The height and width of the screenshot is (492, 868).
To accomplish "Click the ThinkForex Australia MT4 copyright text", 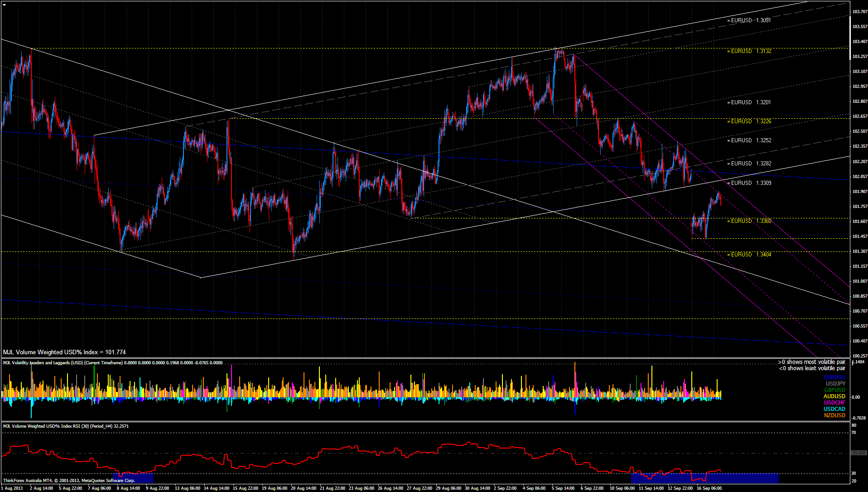I will [69, 480].
